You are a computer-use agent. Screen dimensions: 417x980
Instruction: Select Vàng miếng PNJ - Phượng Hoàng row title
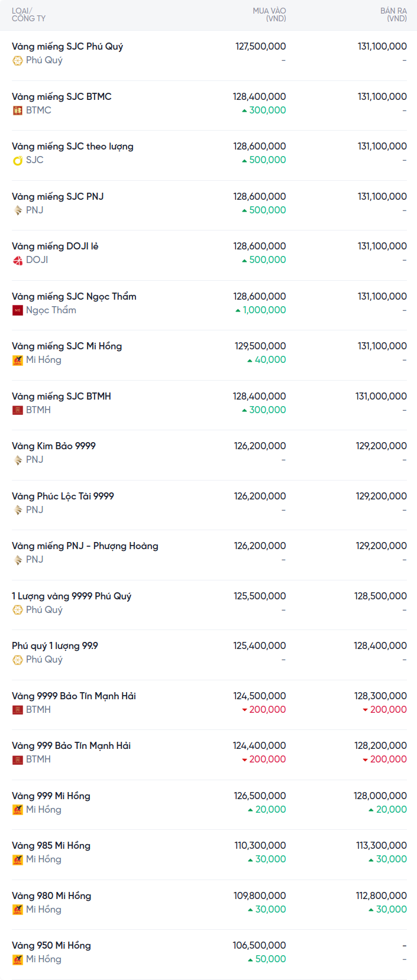pos(85,546)
